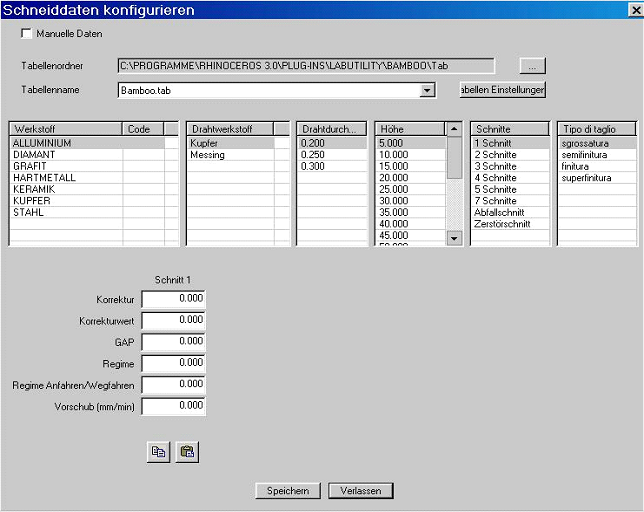
Task: Click the Werkstoff column header
Action: pyautogui.click(x=65, y=129)
